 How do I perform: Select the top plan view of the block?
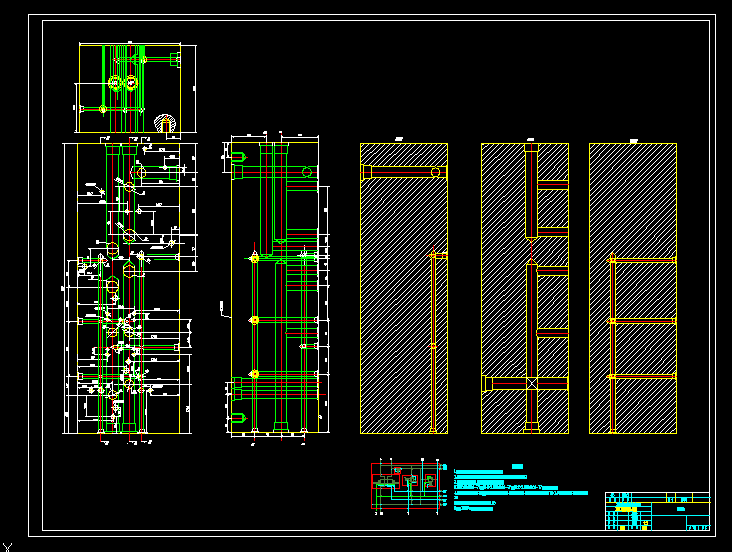tap(130, 89)
